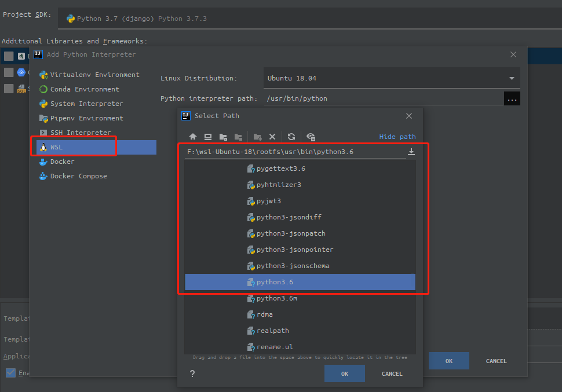Click the Desktop directory toolbar icon
Image resolution: width=562 pixels, height=392 pixels.
point(208,137)
